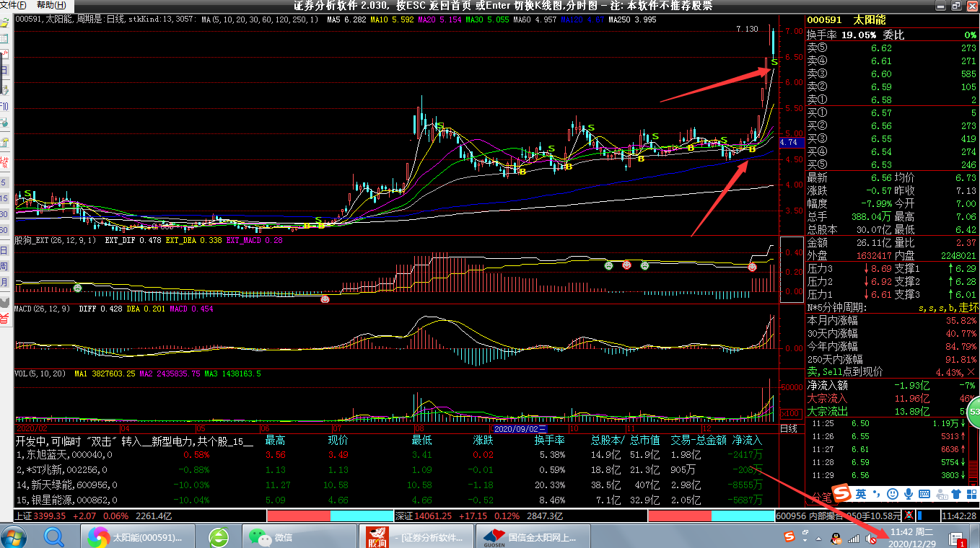Switch to the 微信 WeChat taskbar window
The height and width of the screenshot is (548, 980).
tap(298, 536)
